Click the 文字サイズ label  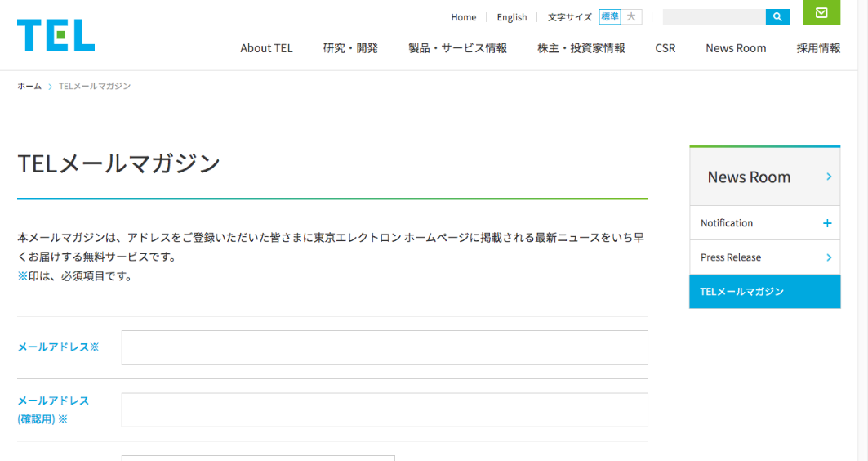pos(570,17)
